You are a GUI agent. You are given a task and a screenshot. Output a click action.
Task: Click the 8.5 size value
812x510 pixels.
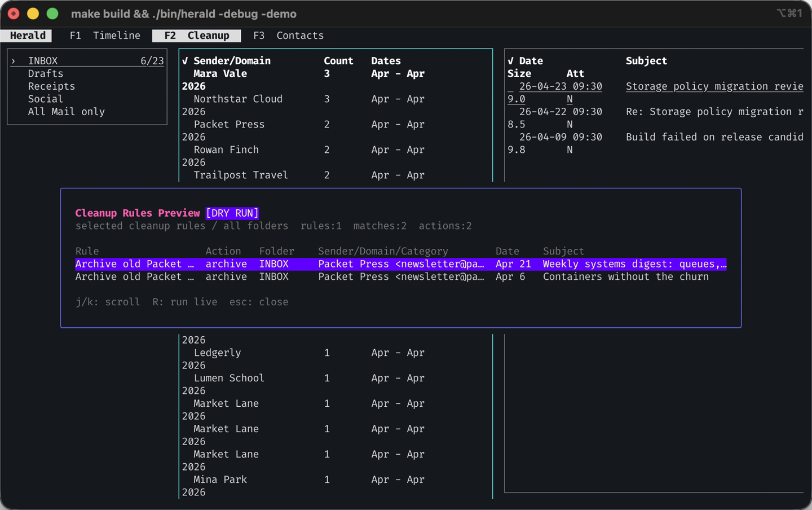tap(516, 124)
